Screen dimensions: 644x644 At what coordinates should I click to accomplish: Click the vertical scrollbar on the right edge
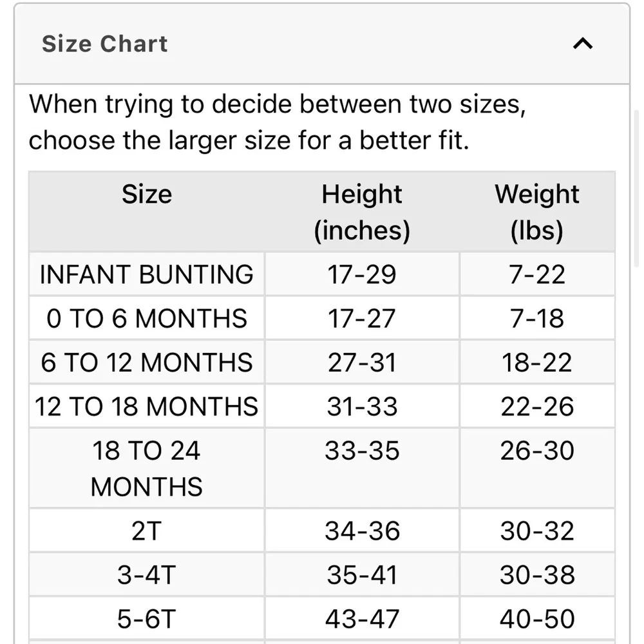coord(637,189)
